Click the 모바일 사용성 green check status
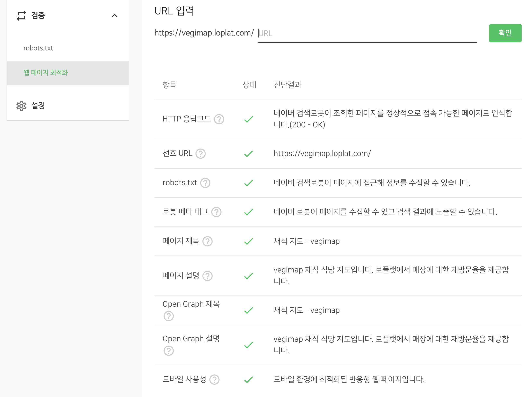Image resolution: width=532 pixels, height=397 pixels. point(248,380)
